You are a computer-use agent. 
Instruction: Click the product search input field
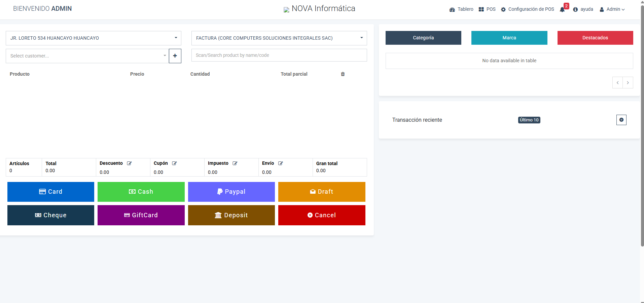pos(279,55)
